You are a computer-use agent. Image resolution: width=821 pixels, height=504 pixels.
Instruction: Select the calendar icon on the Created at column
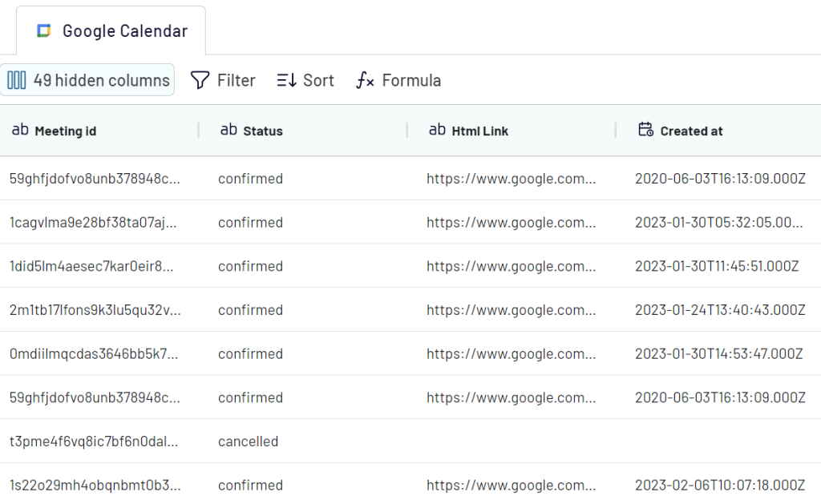click(x=646, y=130)
